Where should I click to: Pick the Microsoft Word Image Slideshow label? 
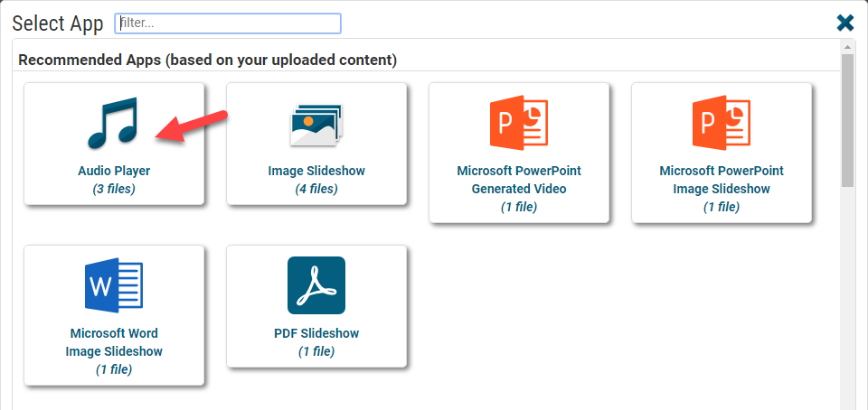pyautogui.click(x=114, y=342)
